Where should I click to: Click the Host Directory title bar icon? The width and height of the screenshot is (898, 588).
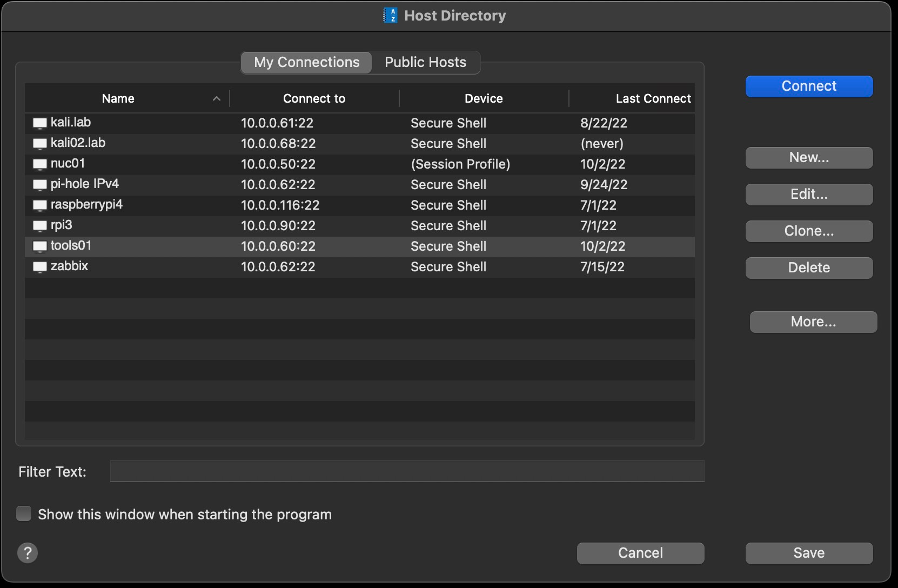tap(391, 16)
